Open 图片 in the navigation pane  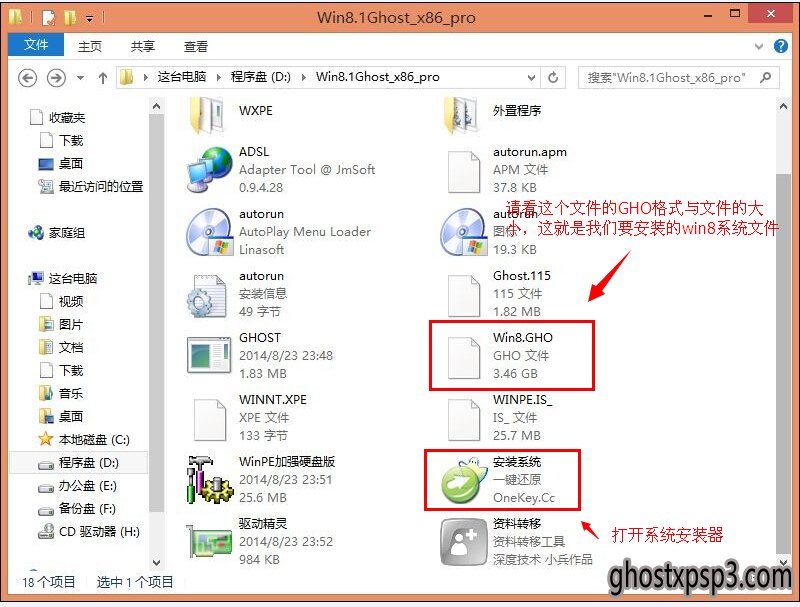pyautogui.click(x=70, y=324)
